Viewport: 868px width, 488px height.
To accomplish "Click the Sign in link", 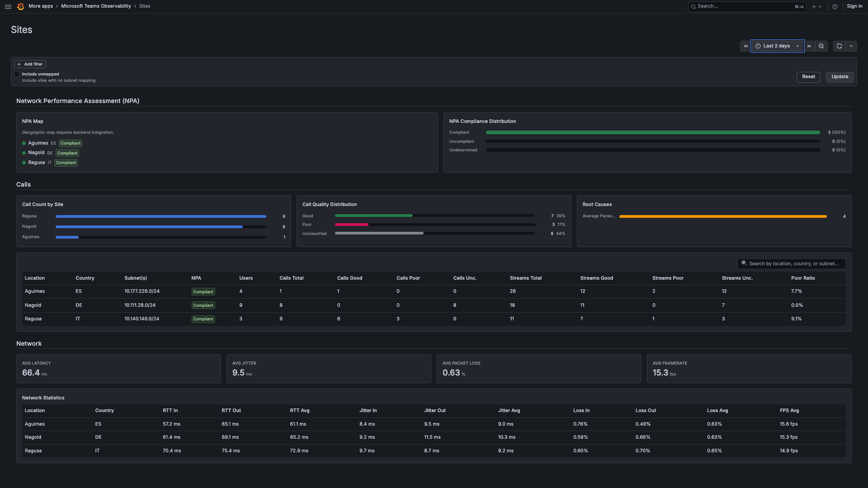I will click(x=854, y=6).
